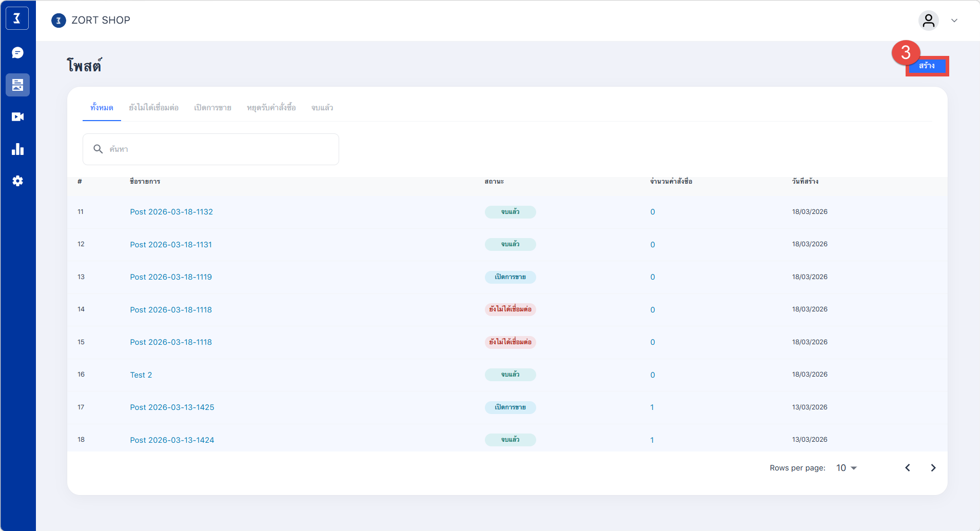Click the Zort logo icon in sidebar
The height and width of the screenshot is (531, 980).
[17, 19]
